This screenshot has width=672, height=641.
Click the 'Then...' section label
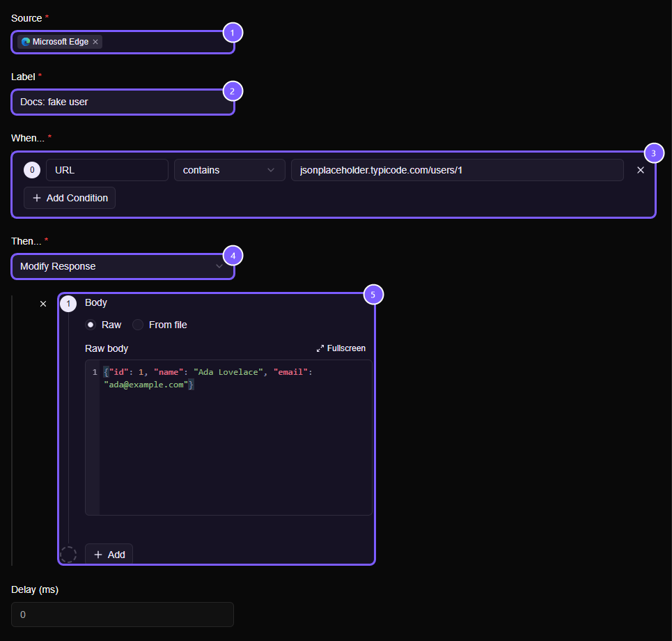coord(26,241)
